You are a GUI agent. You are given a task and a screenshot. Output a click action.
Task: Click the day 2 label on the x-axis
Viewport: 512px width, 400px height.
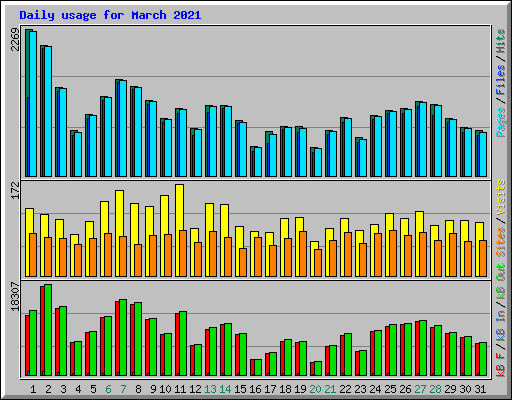[x=48, y=389]
